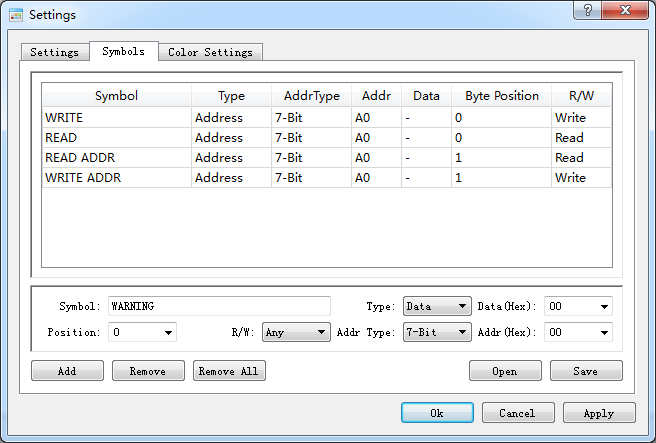Open the Addr (Hex) dropdown
This screenshot has height=443, width=656.
tap(578, 332)
